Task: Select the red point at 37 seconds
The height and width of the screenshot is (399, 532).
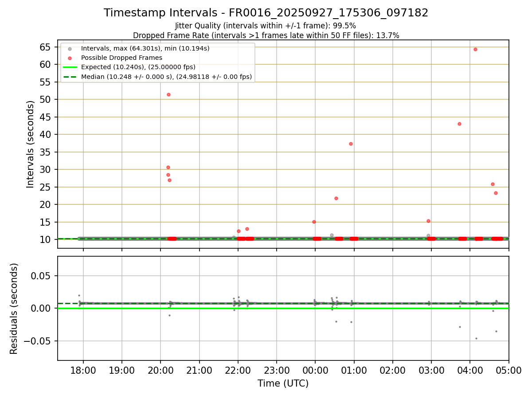Action: coord(351,144)
